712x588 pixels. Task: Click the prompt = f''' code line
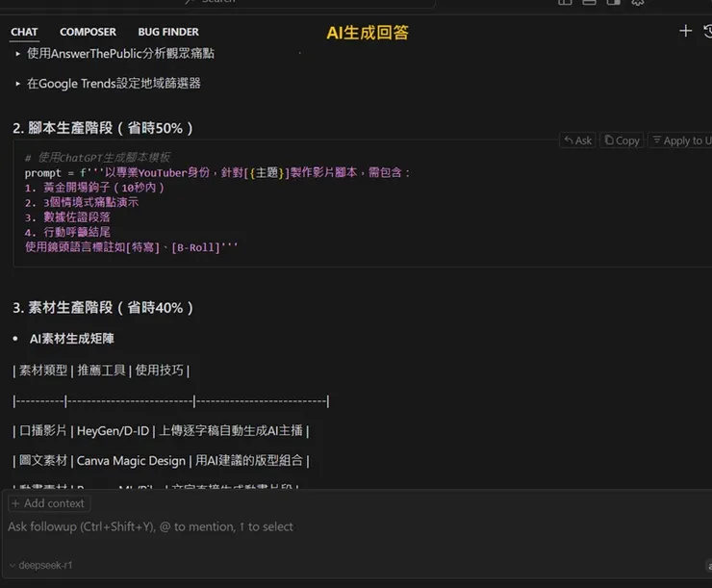(217, 172)
